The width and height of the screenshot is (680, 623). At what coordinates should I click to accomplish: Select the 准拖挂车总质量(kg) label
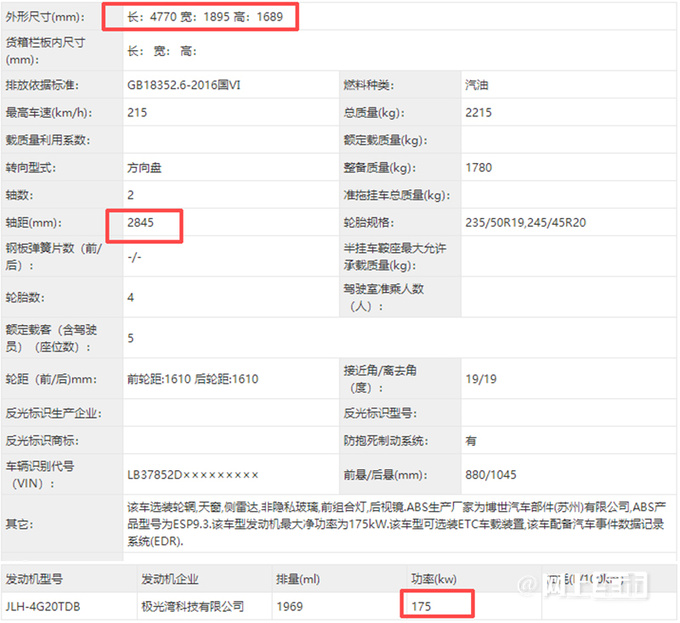[x=396, y=195]
